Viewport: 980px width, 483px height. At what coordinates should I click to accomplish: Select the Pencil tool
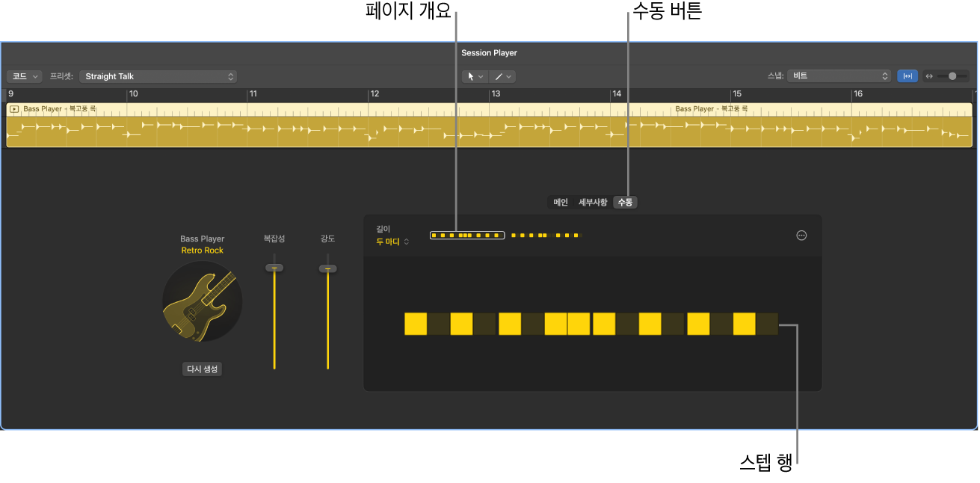tap(499, 76)
